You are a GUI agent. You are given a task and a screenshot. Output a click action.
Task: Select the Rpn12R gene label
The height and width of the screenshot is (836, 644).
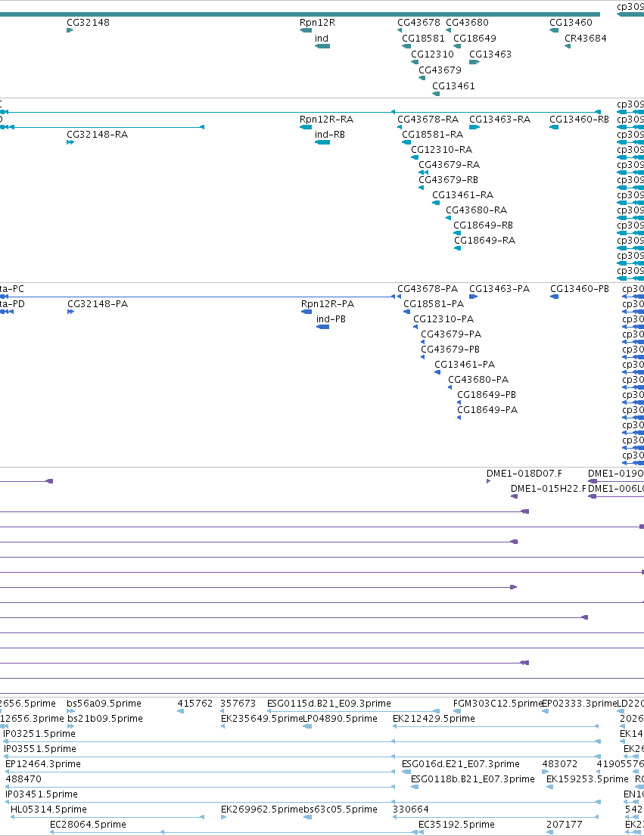[x=317, y=23]
